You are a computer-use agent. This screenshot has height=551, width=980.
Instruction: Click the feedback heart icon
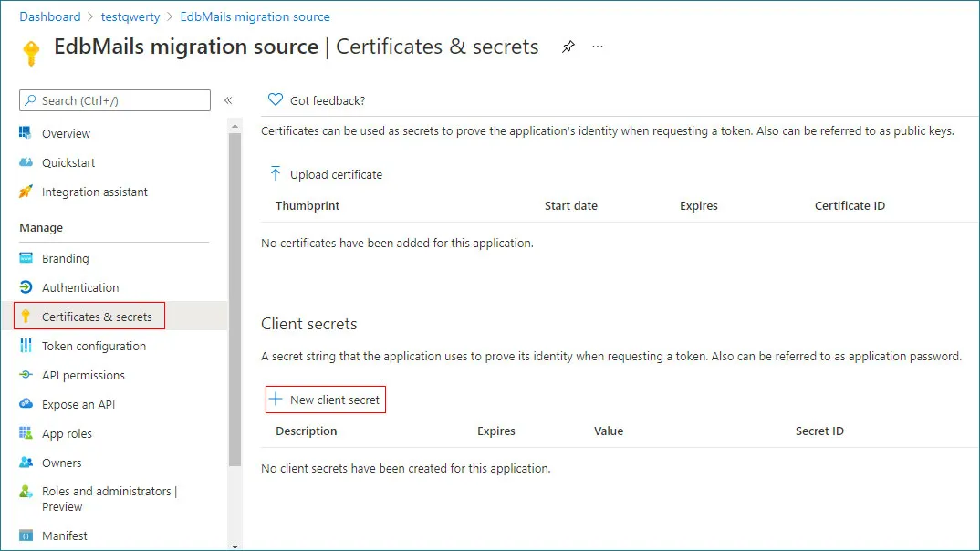pos(275,100)
